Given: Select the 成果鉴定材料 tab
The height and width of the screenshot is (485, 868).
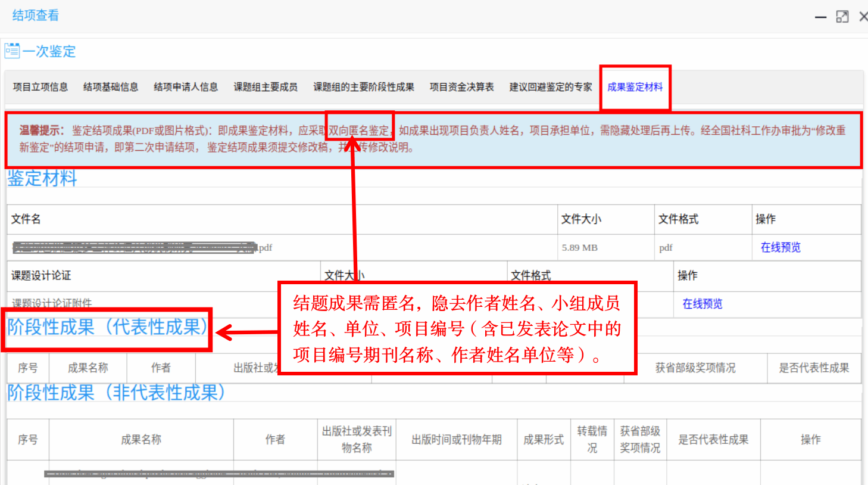Looking at the screenshot, I should [x=635, y=87].
